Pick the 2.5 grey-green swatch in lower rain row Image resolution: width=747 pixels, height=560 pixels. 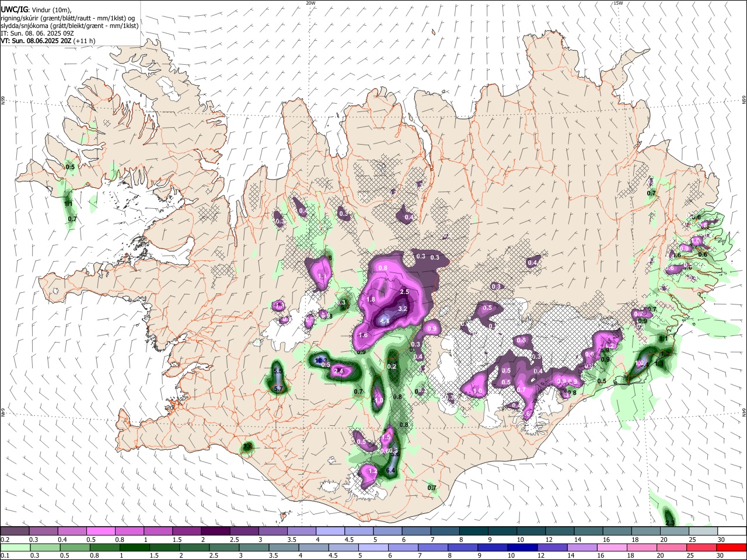click(x=224, y=547)
